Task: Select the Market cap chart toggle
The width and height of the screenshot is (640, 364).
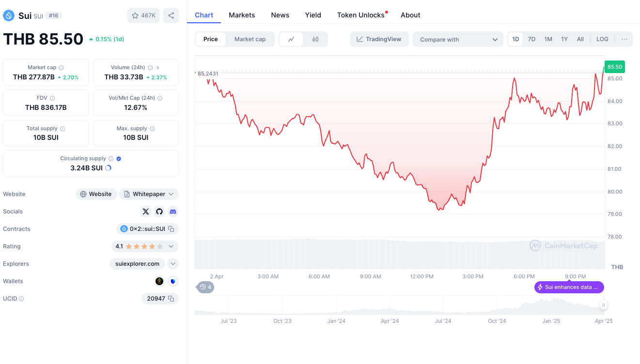Action: point(250,39)
